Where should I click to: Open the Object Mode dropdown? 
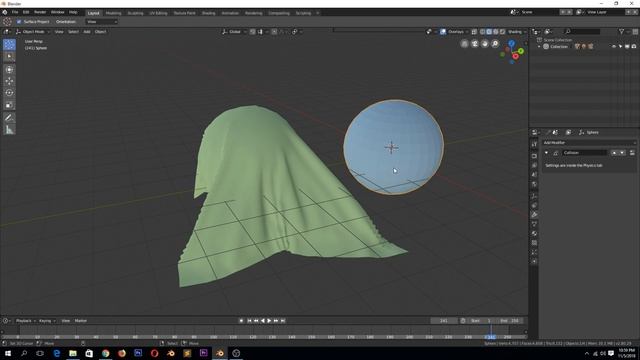tap(33, 31)
